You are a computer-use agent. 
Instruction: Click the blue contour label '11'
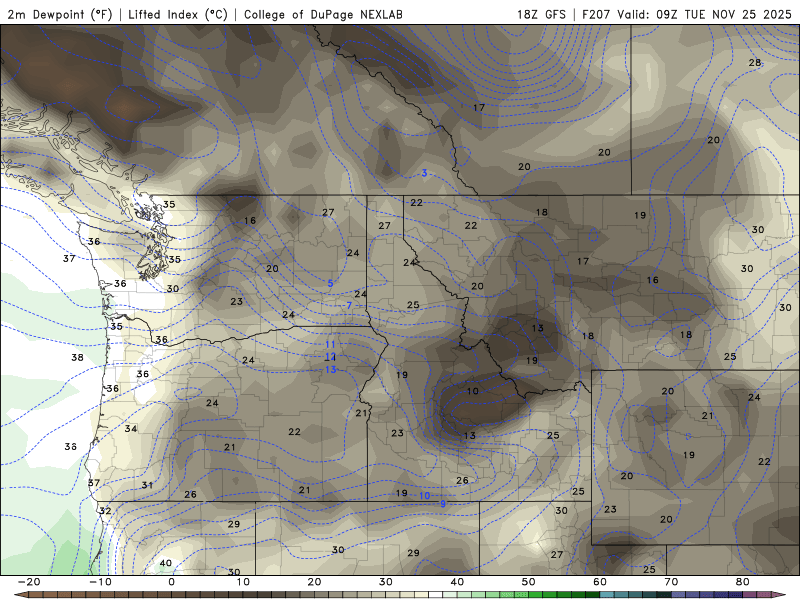(x=330, y=344)
